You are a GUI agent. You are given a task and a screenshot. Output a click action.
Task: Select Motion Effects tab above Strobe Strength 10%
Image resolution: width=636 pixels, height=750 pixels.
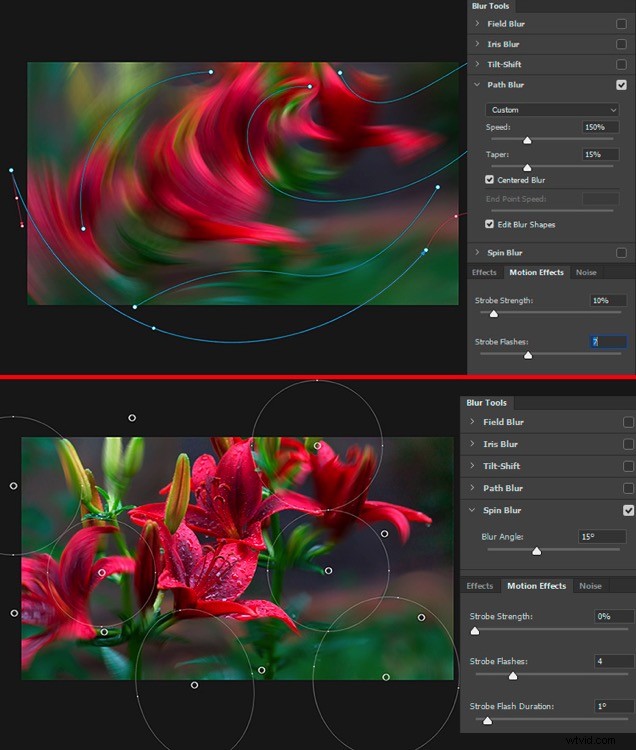pos(536,272)
